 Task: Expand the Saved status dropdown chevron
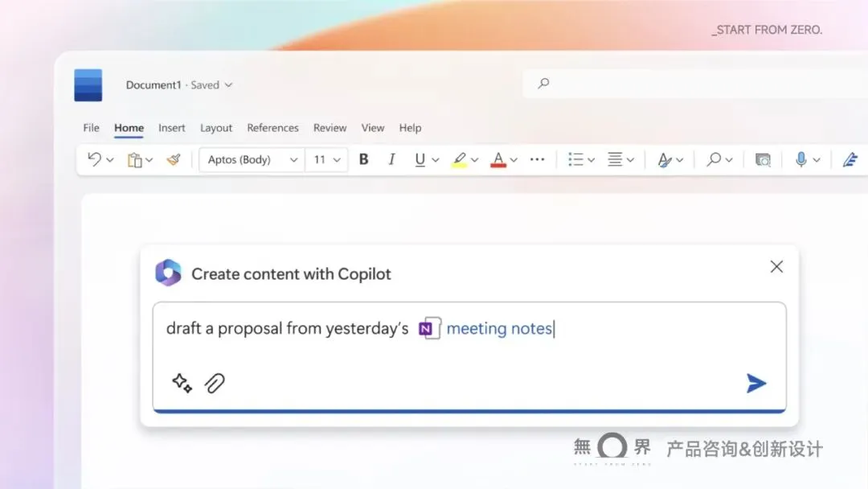click(228, 85)
